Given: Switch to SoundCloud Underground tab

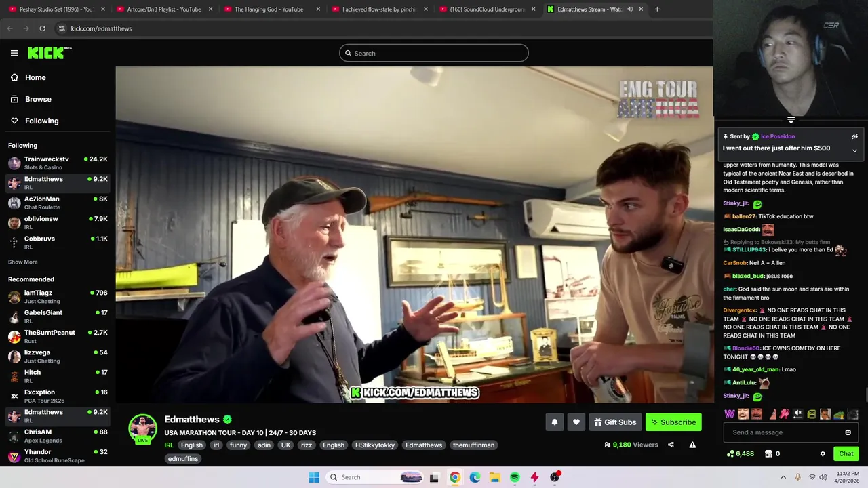Looking at the screenshot, I should pos(486,9).
